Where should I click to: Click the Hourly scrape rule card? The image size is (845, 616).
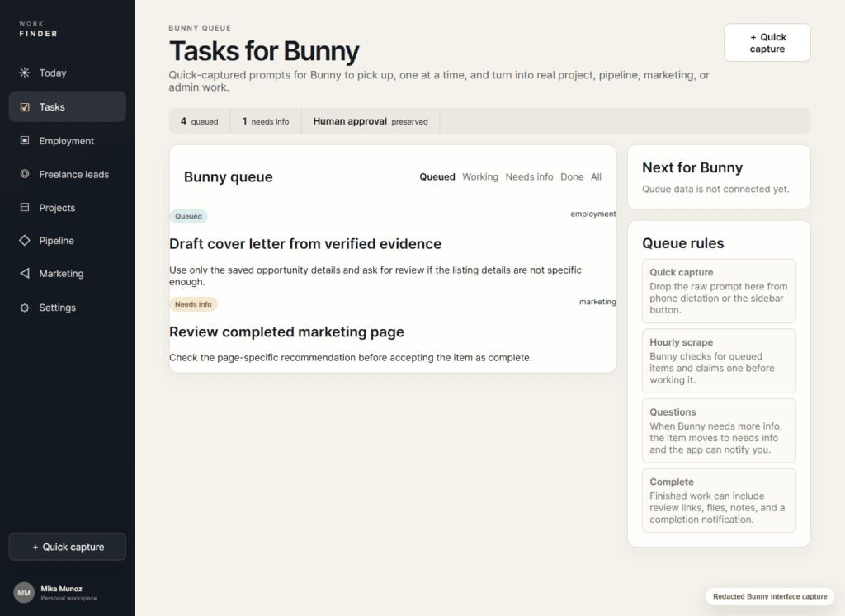719,360
